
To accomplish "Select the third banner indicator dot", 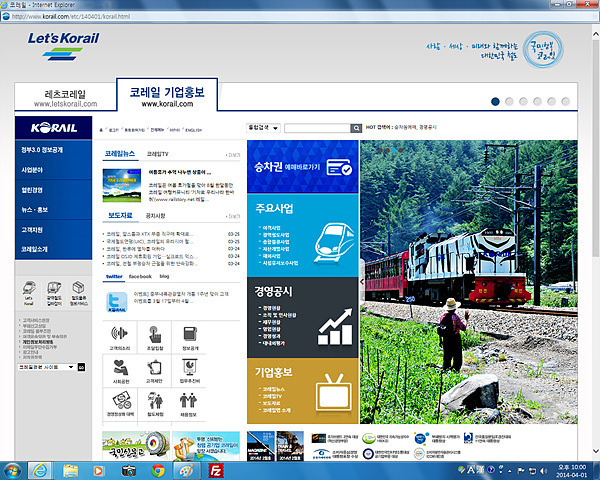I will click(523, 101).
